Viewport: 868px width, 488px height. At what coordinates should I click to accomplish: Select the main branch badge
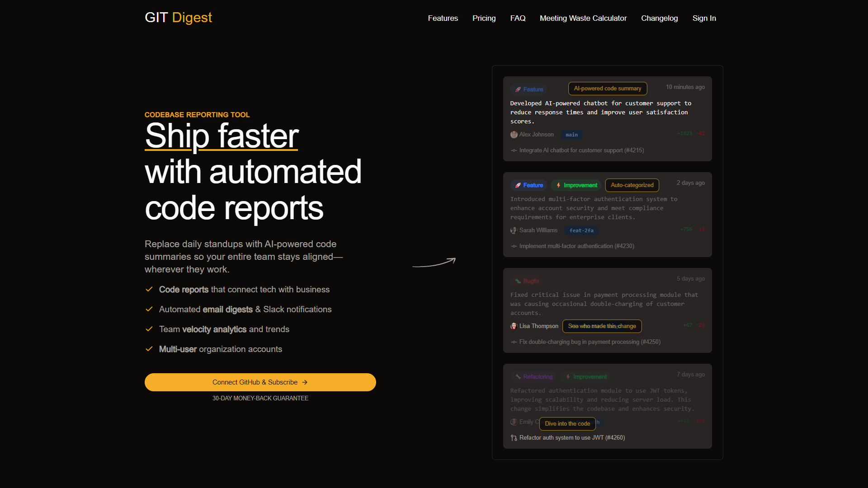[571, 135]
